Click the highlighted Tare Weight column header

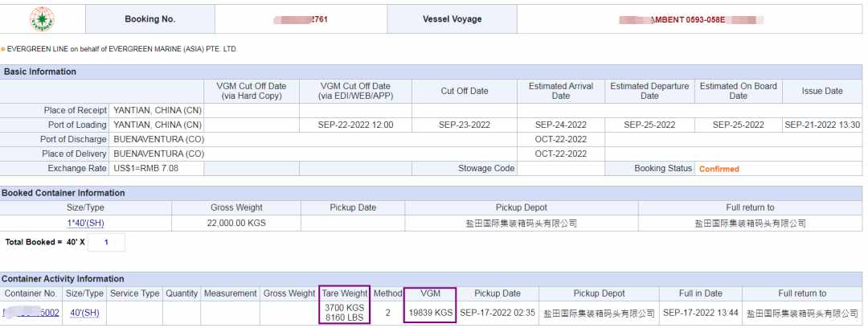344,293
